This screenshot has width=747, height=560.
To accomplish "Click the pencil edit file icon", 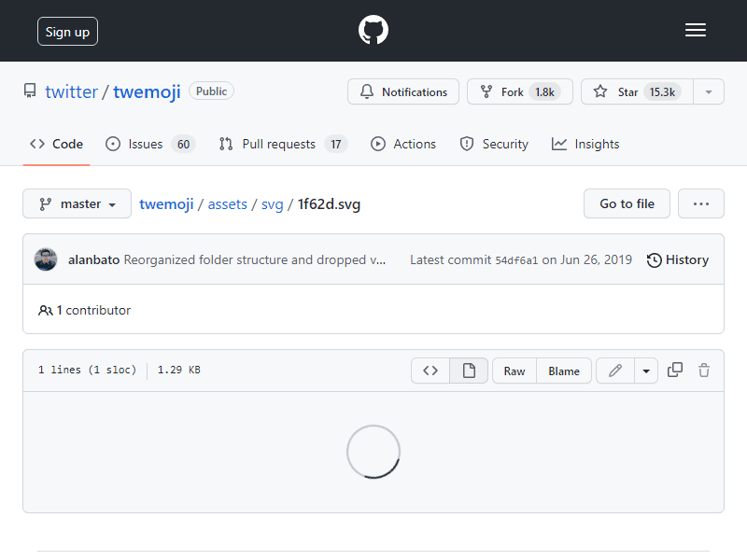I will 615,371.
